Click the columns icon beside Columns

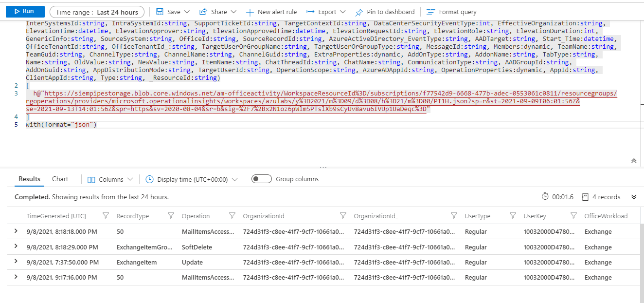pos(91,179)
